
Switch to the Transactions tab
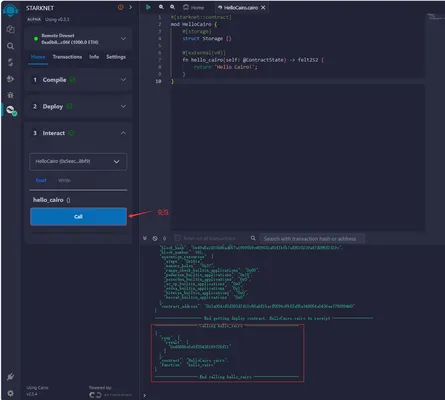click(67, 57)
